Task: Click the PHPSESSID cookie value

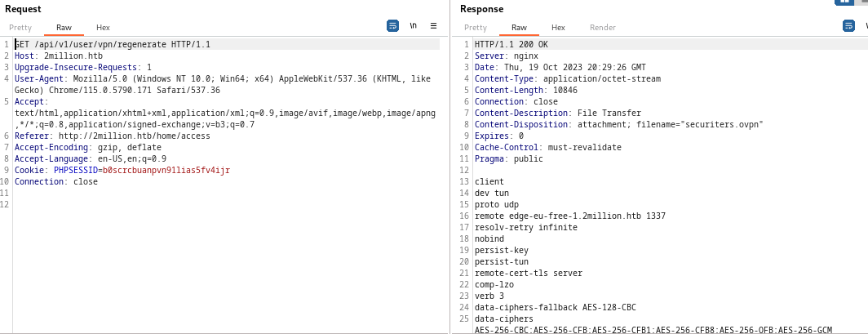Action: click(166, 170)
